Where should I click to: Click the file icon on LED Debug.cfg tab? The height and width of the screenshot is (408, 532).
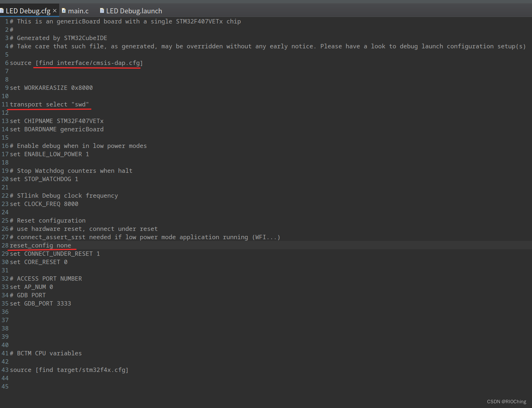coord(3,10)
